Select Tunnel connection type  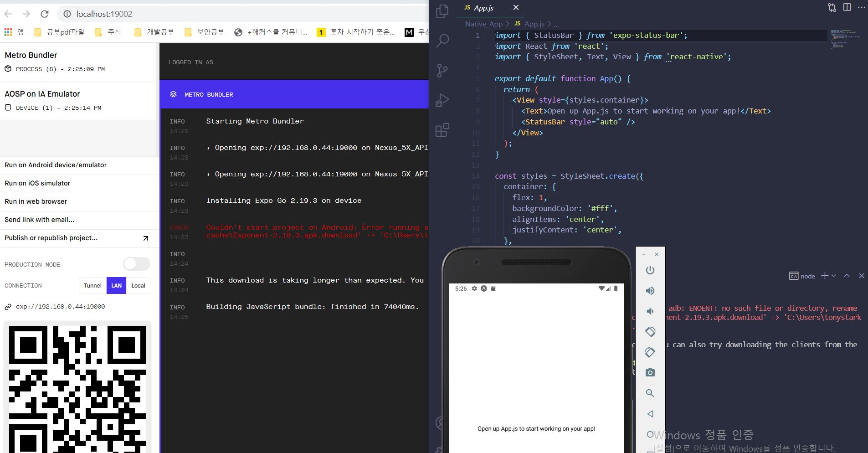(92, 286)
